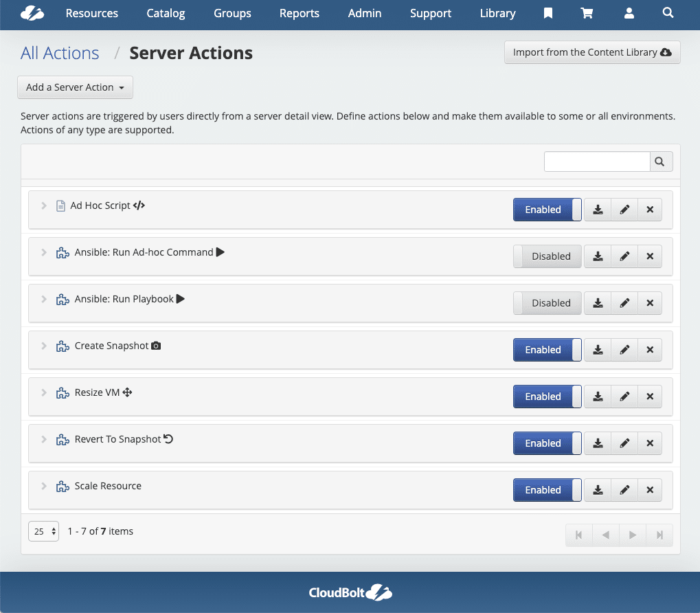
Task: Open the Scale Resource action name
Action: pyautogui.click(x=108, y=486)
